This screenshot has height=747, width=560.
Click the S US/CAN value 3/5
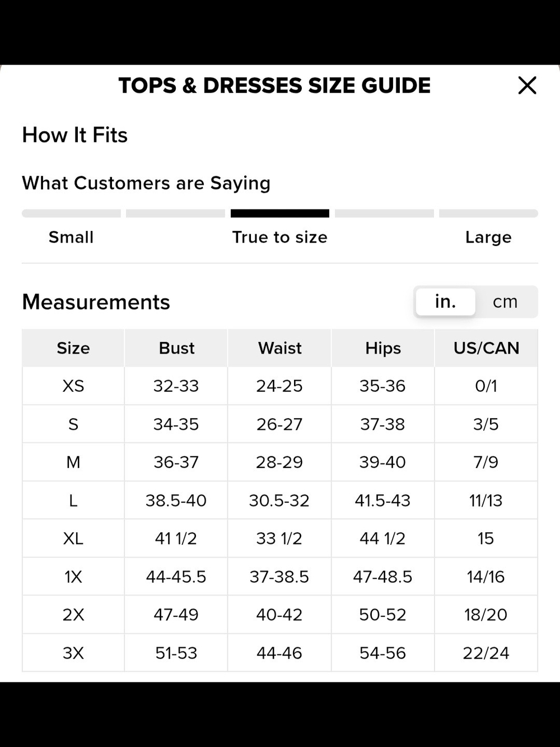[486, 424]
